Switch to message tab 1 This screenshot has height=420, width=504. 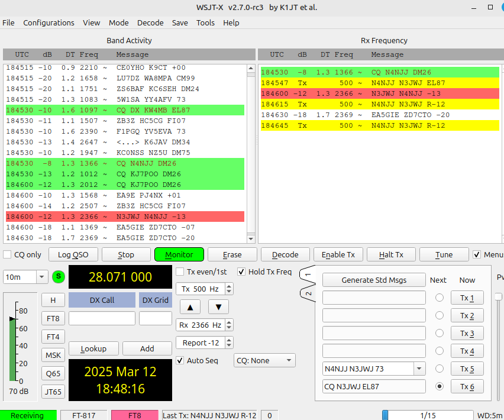(308, 274)
